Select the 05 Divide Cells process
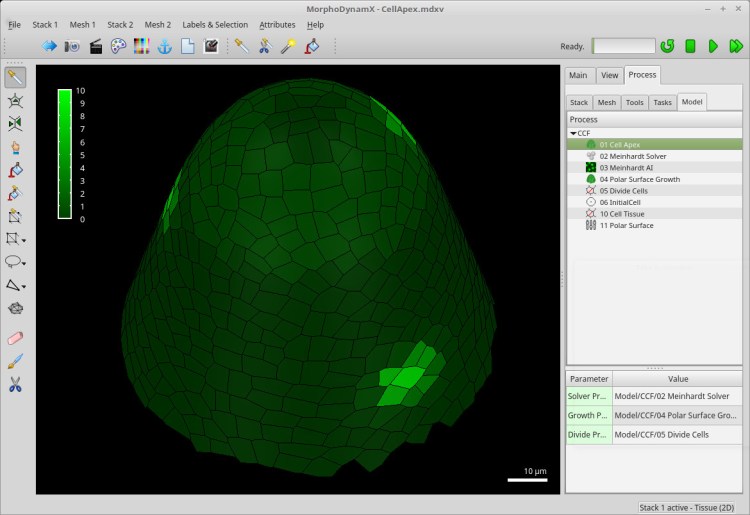The image size is (750, 515). coord(623,191)
